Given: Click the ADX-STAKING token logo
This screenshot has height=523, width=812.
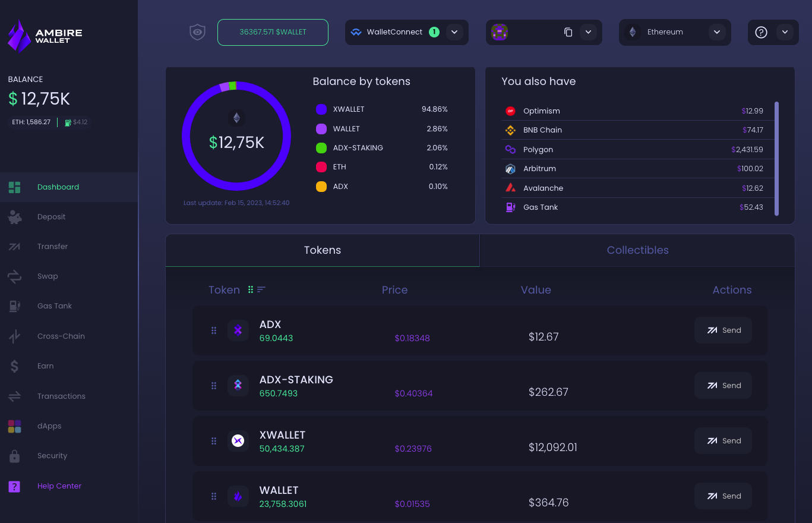Looking at the screenshot, I should [238, 386].
